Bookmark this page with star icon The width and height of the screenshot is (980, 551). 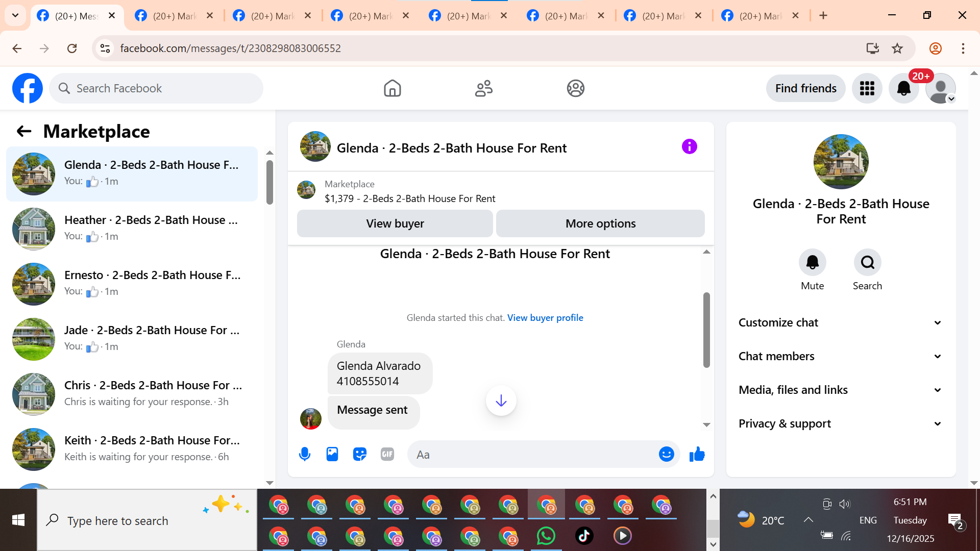(897, 48)
